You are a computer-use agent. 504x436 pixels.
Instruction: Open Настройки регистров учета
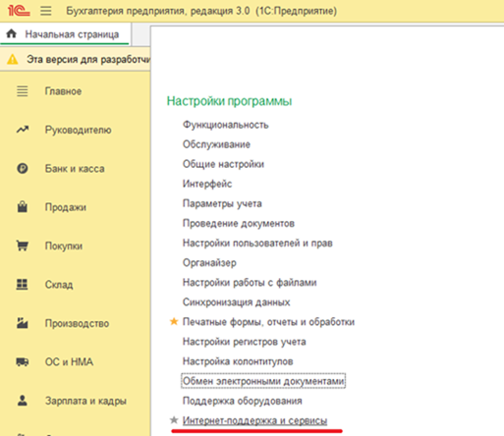click(x=244, y=342)
